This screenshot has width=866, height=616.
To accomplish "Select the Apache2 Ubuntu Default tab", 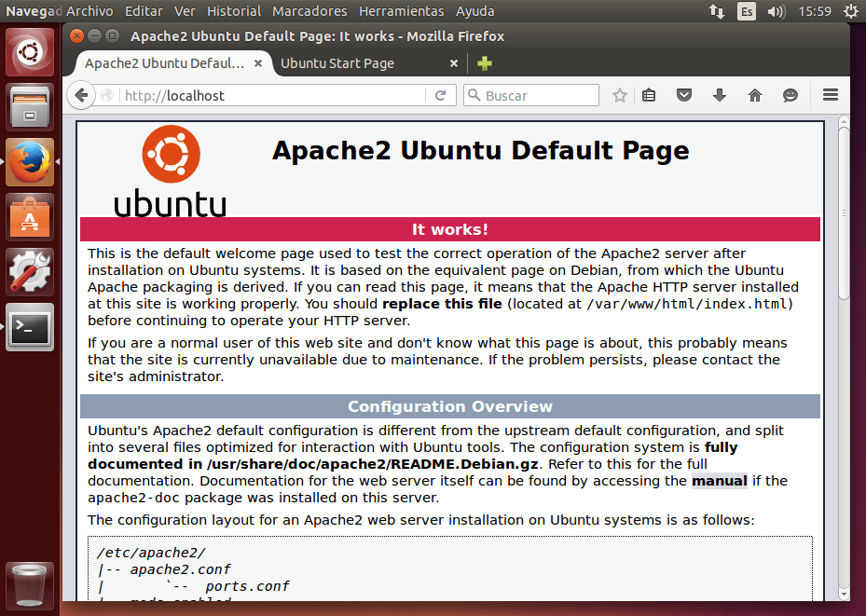I will click(165, 63).
